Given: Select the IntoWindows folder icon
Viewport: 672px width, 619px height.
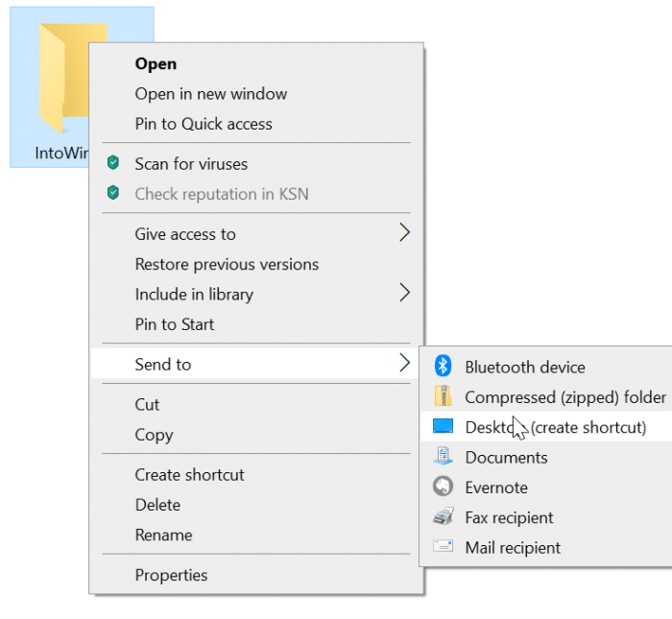Looking at the screenshot, I should tap(64, 77).
